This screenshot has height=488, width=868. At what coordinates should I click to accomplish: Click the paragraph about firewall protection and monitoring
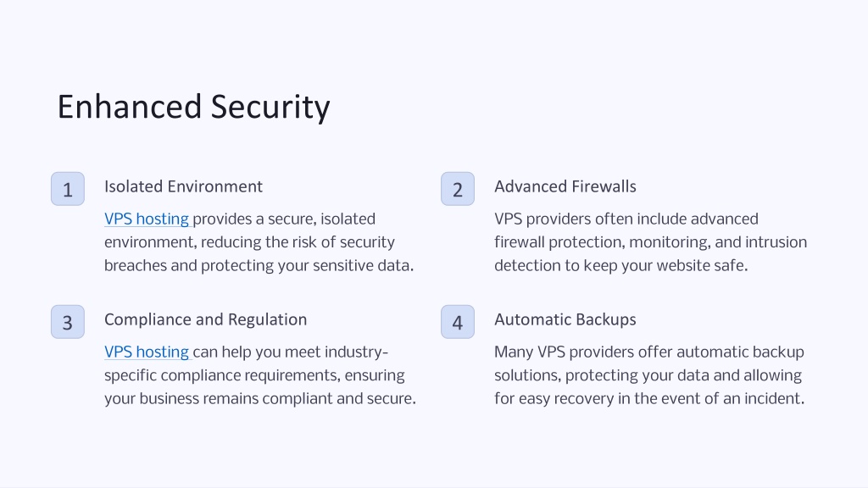click(x=650, y=242)
